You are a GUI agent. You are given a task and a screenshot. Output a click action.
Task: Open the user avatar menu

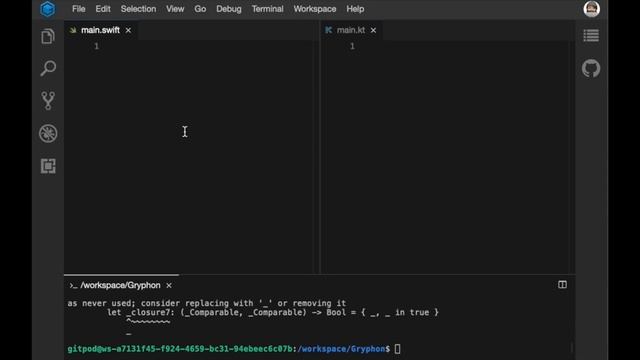point(591,9)
